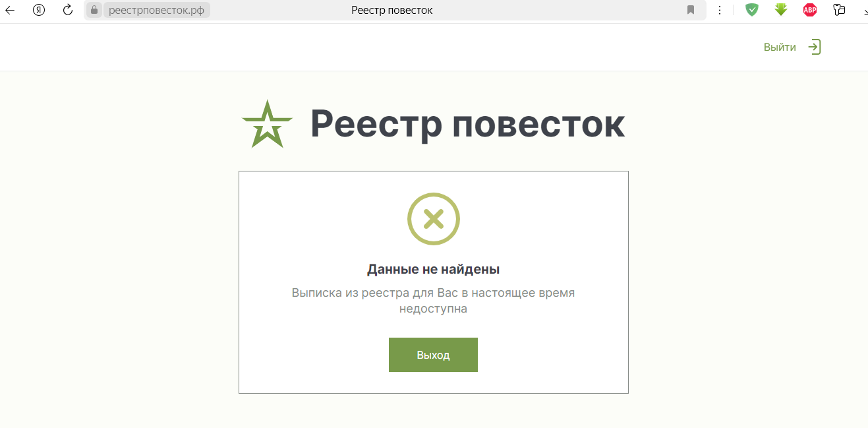Viewport: 868px width, 428px height.
Task: Open the green shield AdGuard extension
Action: (751, 10)
